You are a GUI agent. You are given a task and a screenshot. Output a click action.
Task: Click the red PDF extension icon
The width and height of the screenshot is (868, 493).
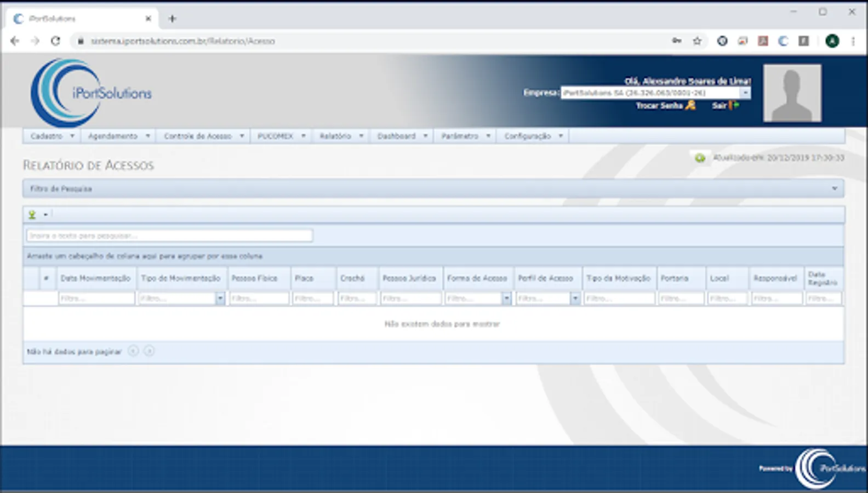click(x=763, y=41)
